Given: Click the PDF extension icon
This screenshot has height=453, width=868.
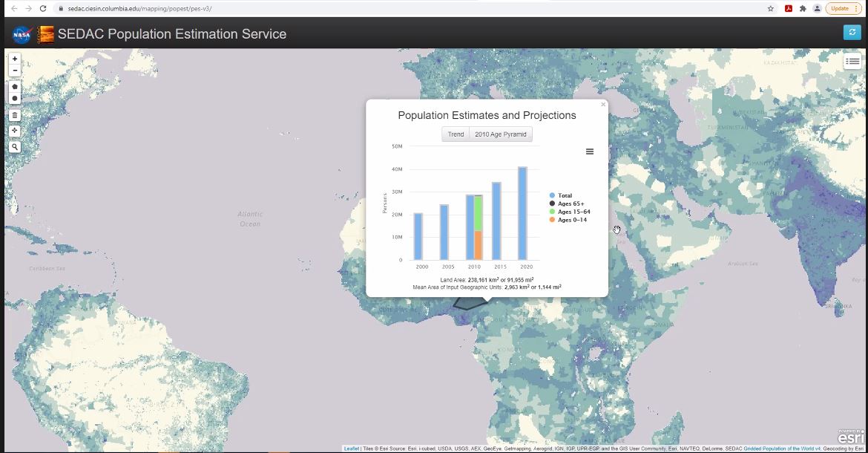Looking at the screenshot, I should 789,8.
